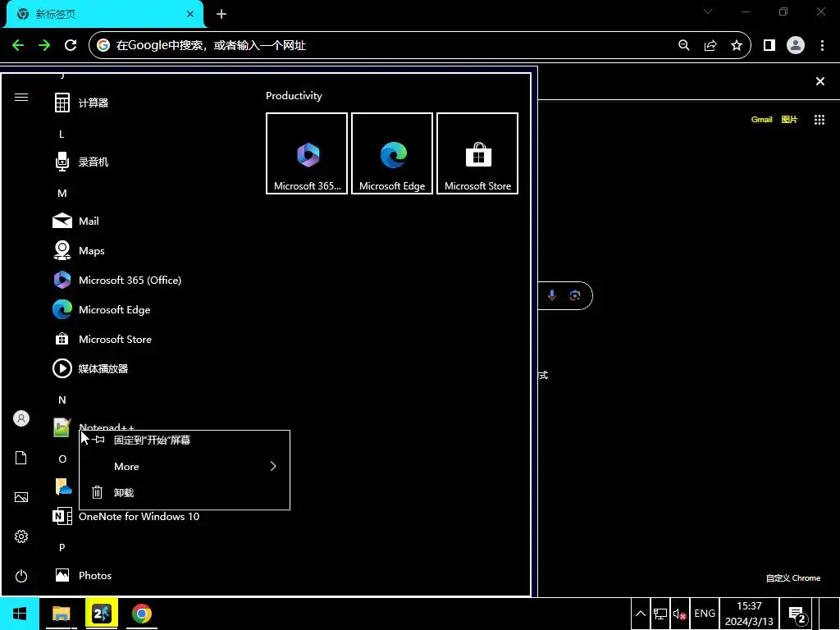
Task: Click Chrome's back navigation arrow
Action: 18,46
